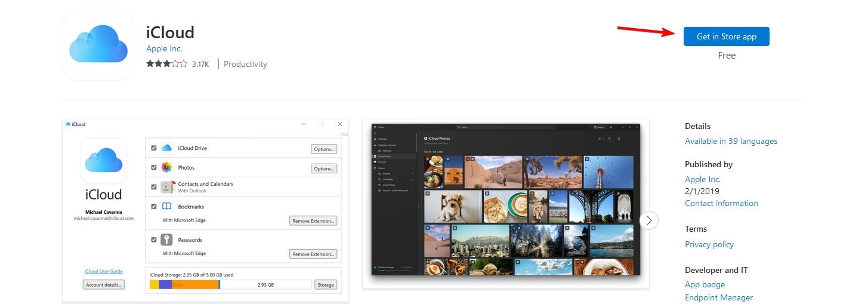
Task: Open the 3.17K ratings count
Action: point(200,64)
